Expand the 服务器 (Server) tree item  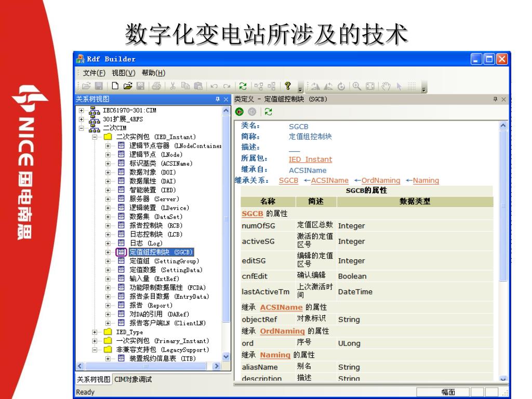coord(108,199)
